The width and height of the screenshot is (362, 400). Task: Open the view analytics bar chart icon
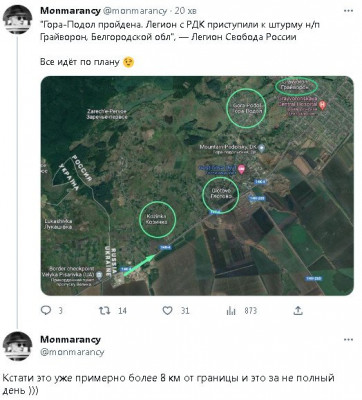[231, 311]
